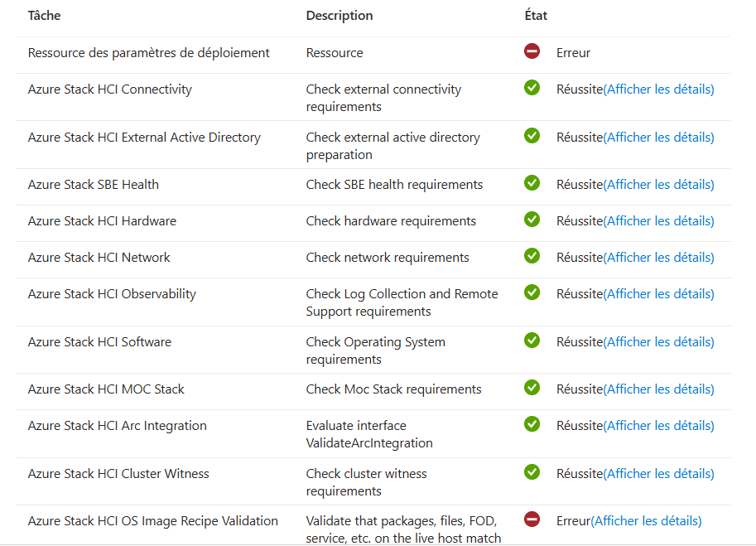The height and width of the screenshot is (546, 756).
Task: Click success checkmark for Azure Stack HCI Connectivity
Action: click(x=532, y=88)
